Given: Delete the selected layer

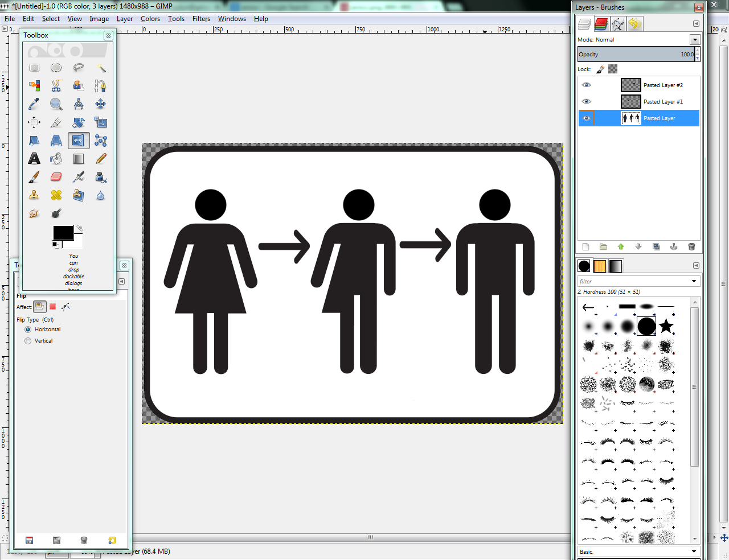Looking at the screenshot, I should point(691,246).
